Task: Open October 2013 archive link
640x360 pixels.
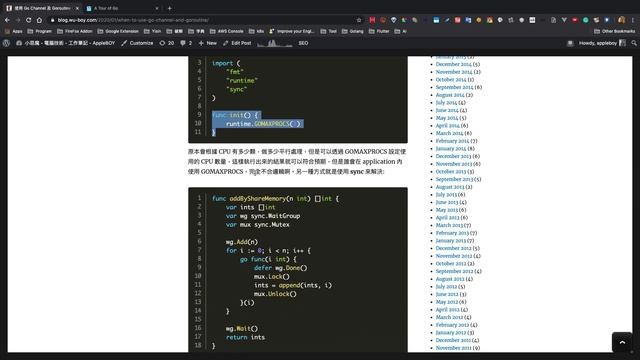Action: pyautogui.click(x=451, y=171)
